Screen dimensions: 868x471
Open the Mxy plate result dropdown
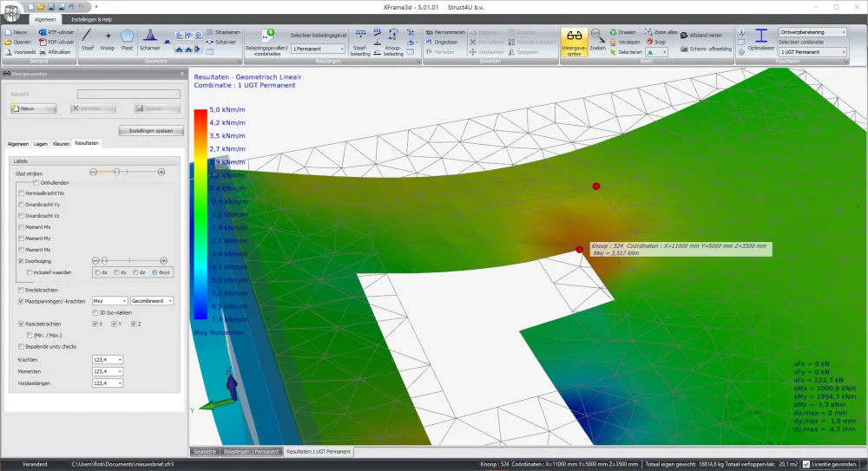pyautogui.click(x=109, y=300)
